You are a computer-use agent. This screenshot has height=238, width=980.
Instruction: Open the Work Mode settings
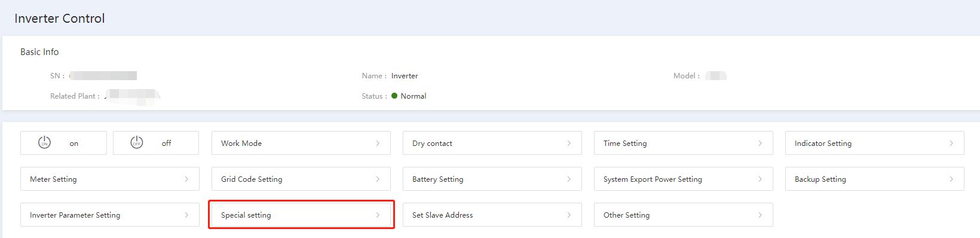click(x=301, y=143)
